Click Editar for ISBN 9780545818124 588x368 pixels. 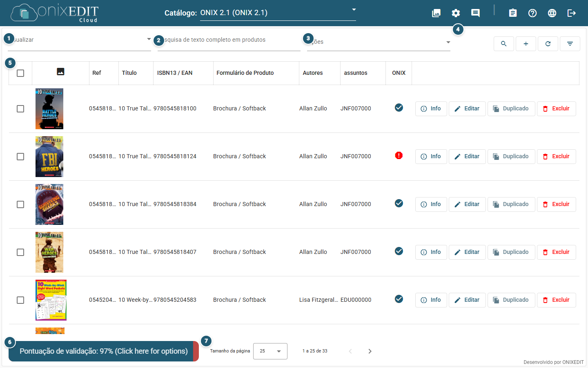(x=467, y=157)
